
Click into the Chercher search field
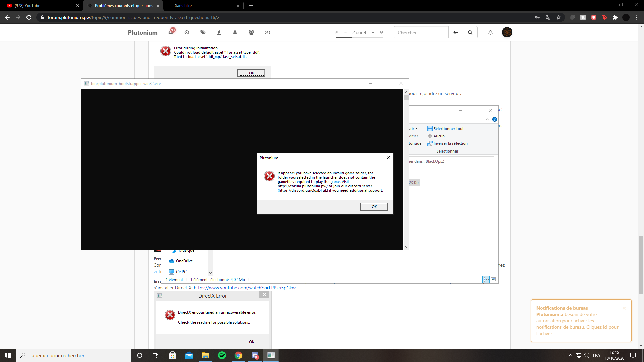tap(421, 33)
